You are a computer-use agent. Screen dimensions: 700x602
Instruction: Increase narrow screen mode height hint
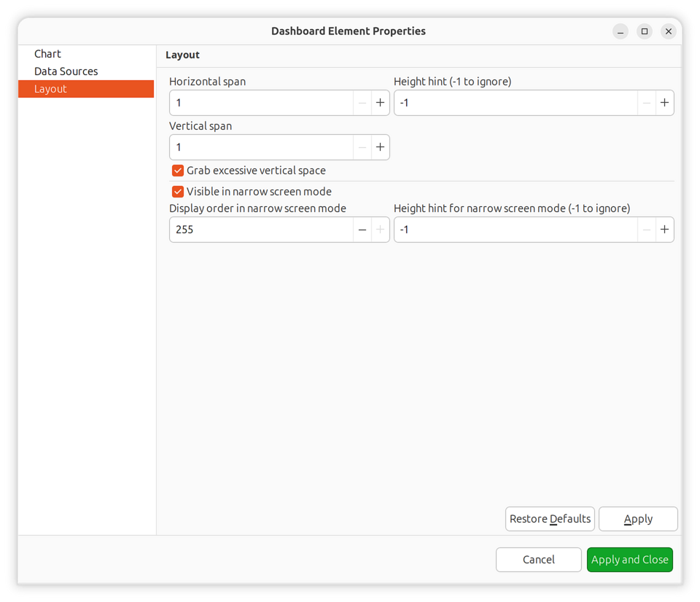[x=664, y=230]
